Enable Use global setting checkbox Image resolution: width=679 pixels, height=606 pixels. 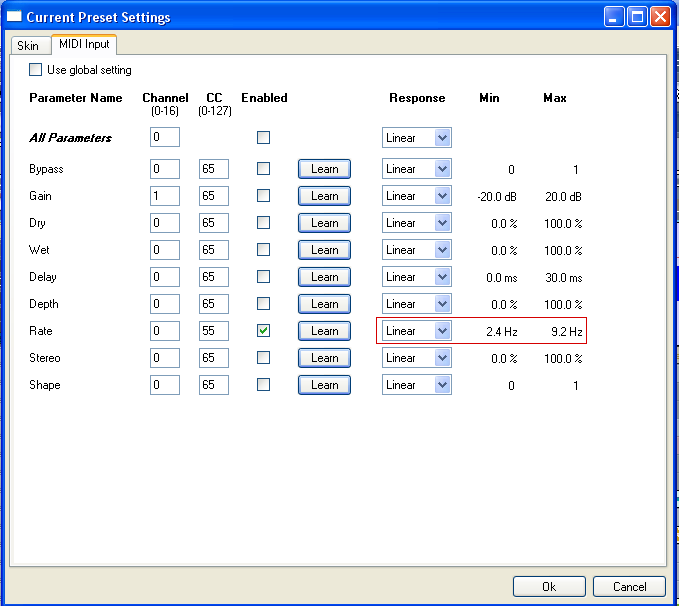point(36,70)
